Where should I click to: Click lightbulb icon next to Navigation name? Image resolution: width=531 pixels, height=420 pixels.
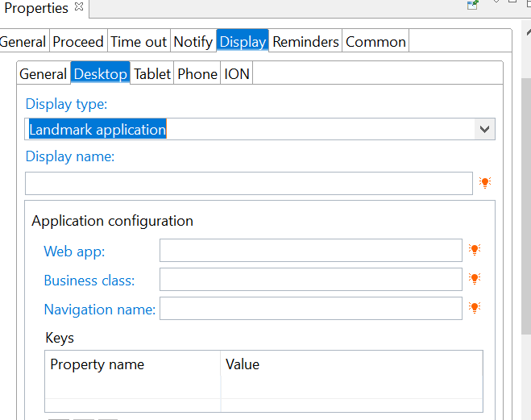click(475, 308)
